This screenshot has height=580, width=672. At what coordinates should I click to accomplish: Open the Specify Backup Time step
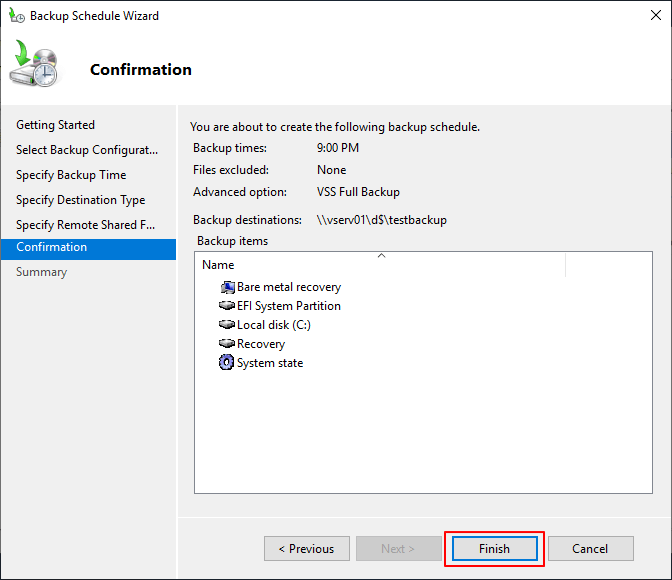click(71, 175)
